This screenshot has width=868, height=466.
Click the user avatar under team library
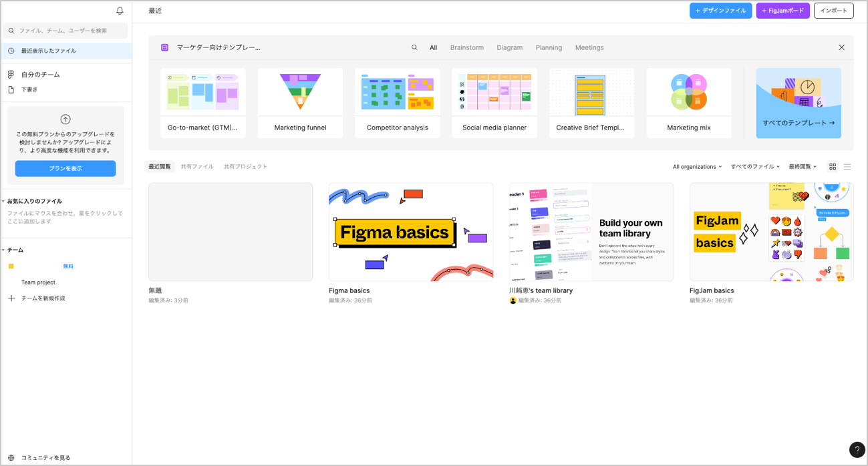tap(513, 300)
